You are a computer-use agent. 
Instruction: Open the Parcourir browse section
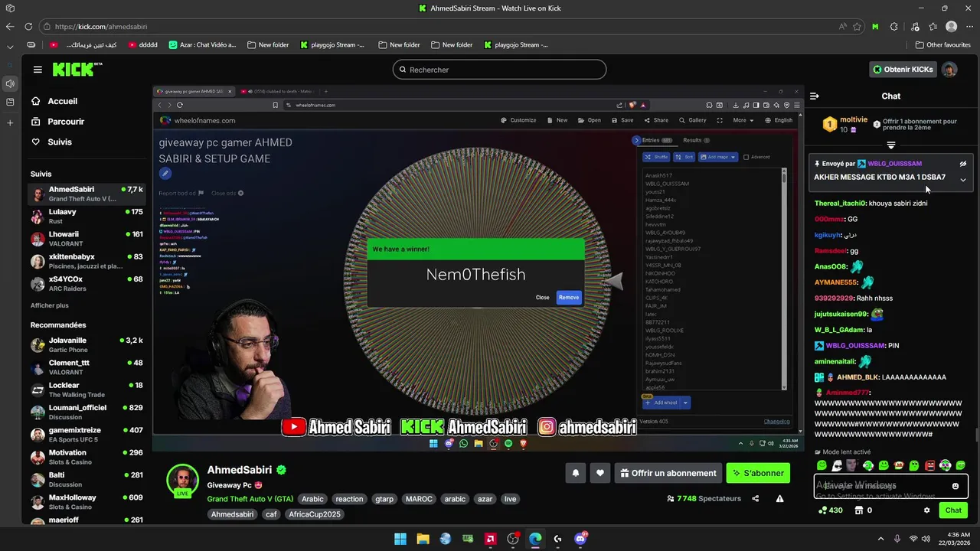(57, 122)
